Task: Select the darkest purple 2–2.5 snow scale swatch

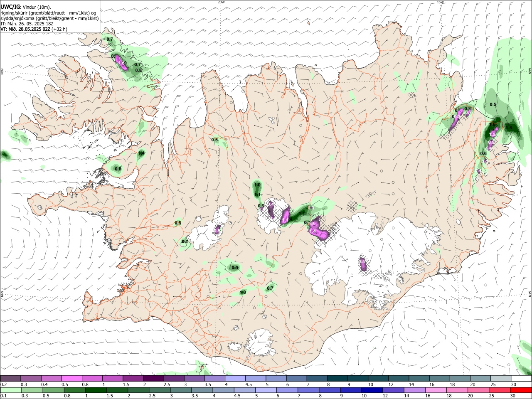Action: pyautogui.click(x=153, y=379)
